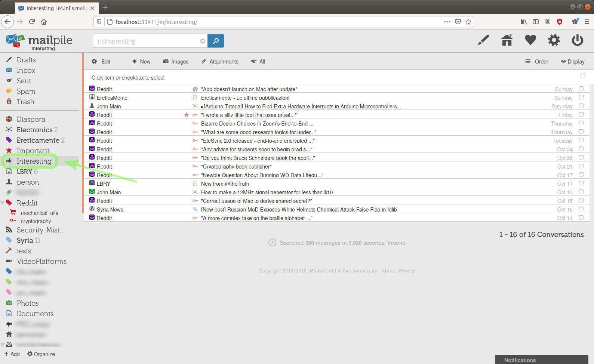Click Organize at sidebar bottom
This screenshot has height=364, width=594.
(x=41, y=354)
